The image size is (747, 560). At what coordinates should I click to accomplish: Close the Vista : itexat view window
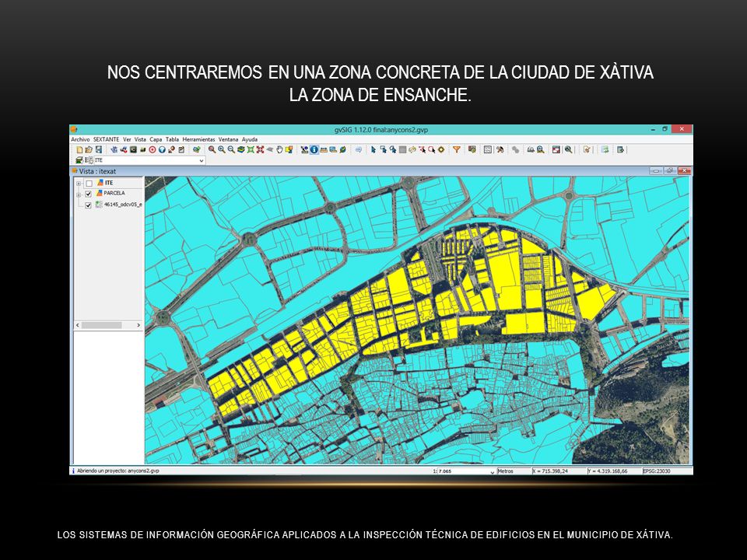(x=684, y=170)
